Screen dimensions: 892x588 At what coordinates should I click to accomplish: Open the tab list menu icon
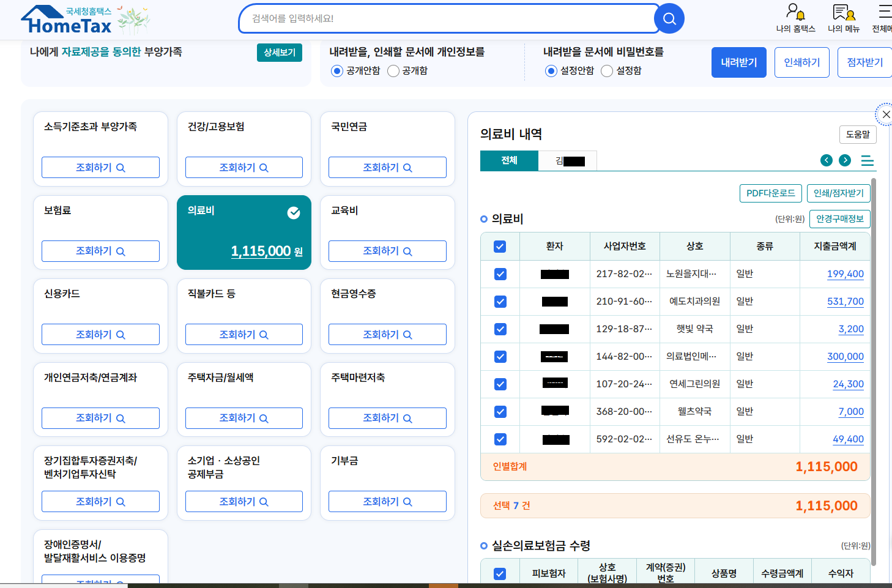(x=868, y=160)
